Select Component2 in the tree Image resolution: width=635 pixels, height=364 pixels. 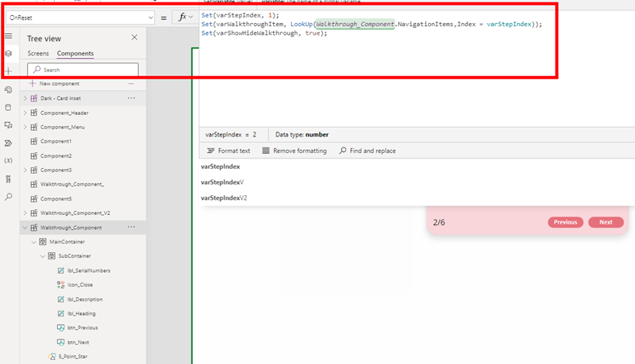click(56, 155)
